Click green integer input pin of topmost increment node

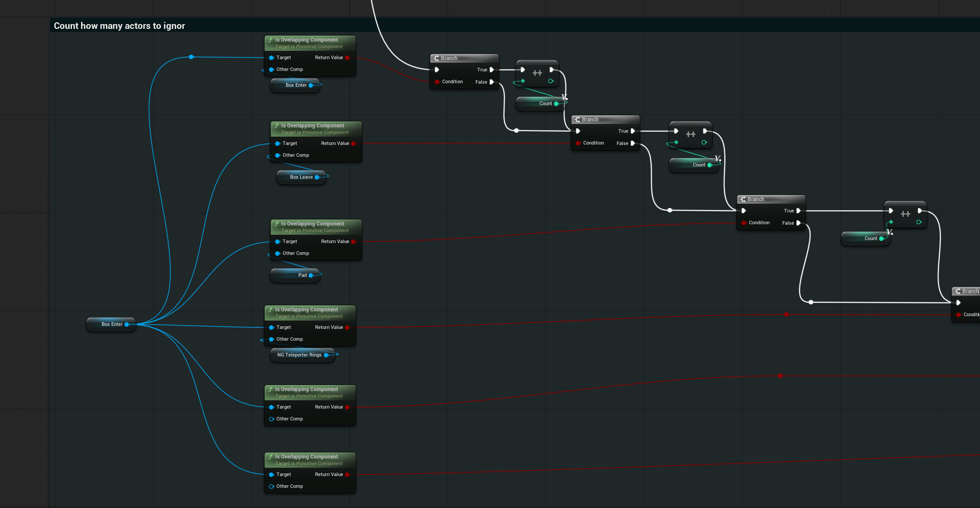(x=523, y=81)
